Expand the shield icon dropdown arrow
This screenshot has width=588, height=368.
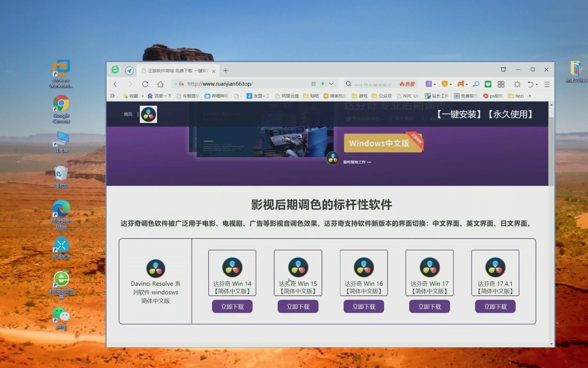point(451,84)
